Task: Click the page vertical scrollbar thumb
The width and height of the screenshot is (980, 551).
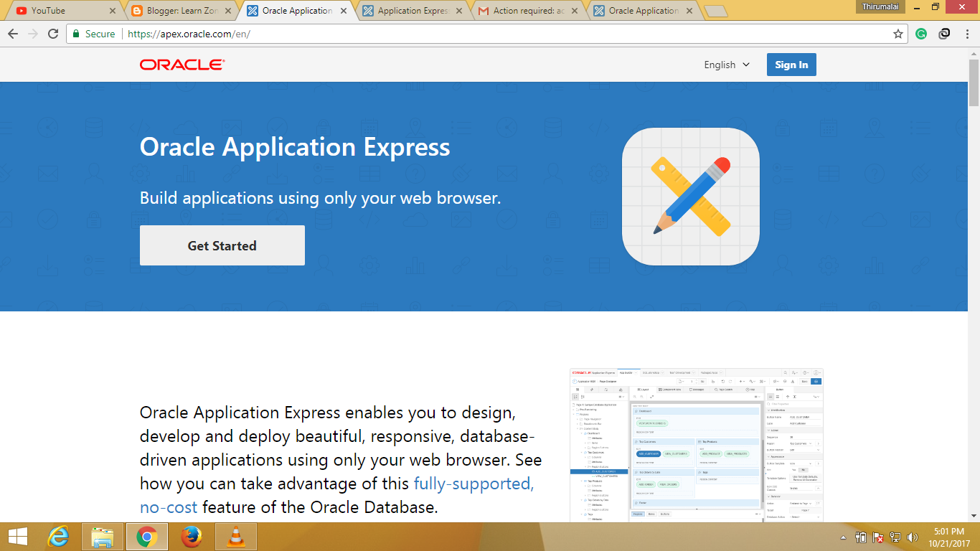Action: tap(974, 83)
